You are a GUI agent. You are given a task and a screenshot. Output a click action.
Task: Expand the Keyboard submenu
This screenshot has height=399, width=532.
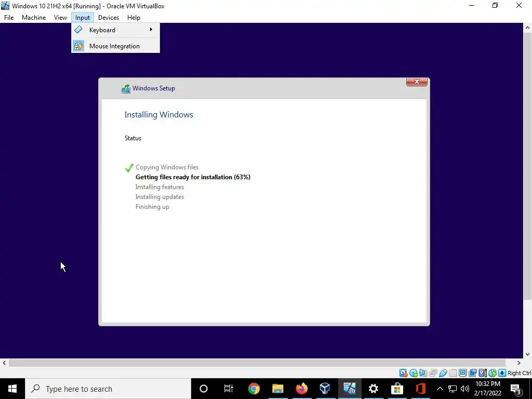[x=115, y=30]
